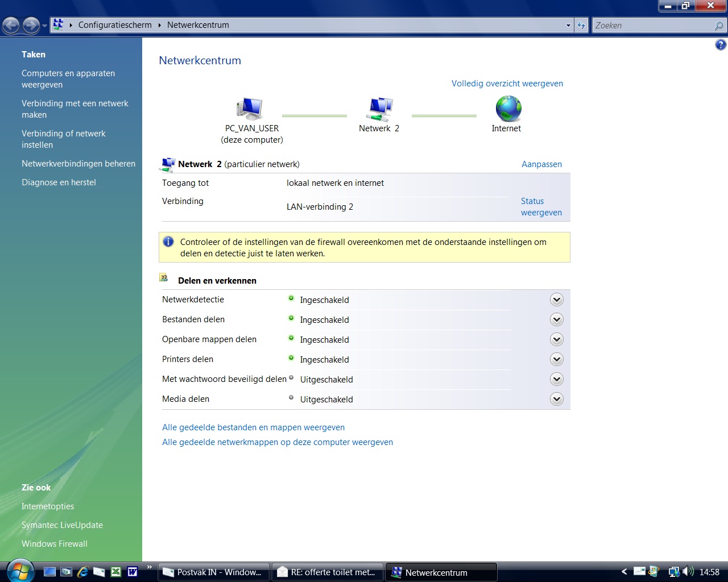Launch Microsoft Excel from the Quick Launch bar

click(x=115, y=572)
